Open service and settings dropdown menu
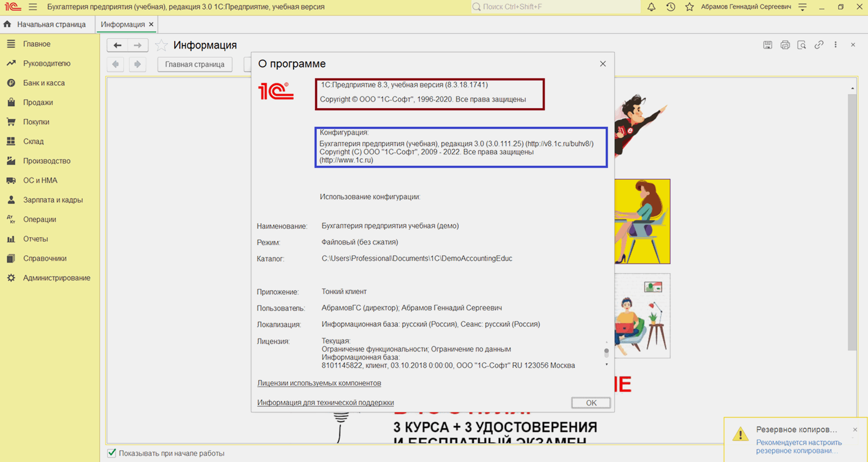Image resolution: width=868 pixels, height=462 pixels. (x=803, y=7)
